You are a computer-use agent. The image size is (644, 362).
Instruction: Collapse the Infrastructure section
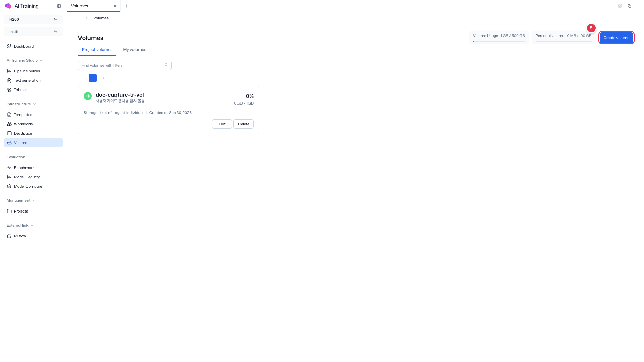click(x=21, y=104)
